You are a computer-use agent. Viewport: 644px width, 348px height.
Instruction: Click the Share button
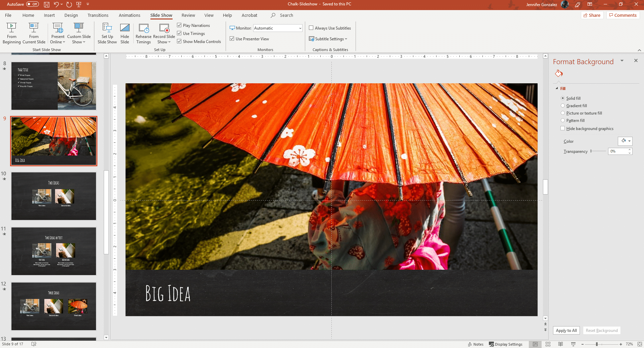tap(592, 15)
